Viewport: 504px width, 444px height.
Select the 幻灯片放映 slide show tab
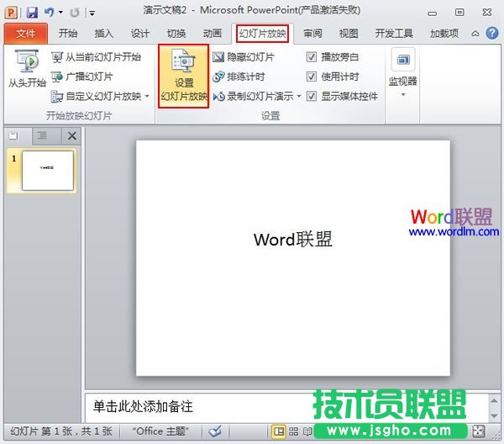[x=262, y=34]
